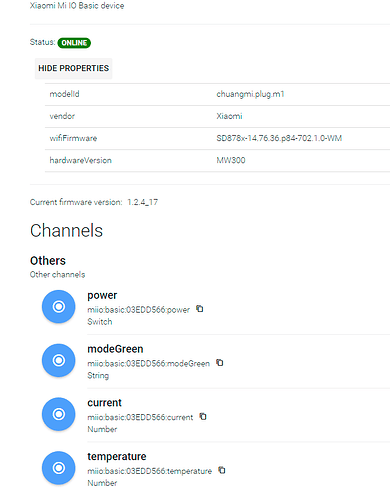Viewport: 390px width, 499px height.
Task: Click the Other channels subtitle
Action: [x=57, y=274]
